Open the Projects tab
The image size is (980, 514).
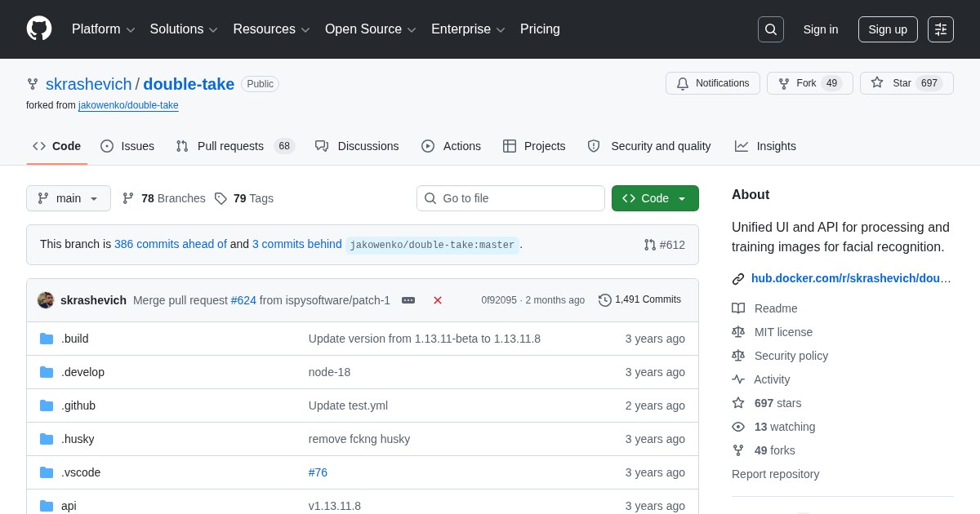click(x=534, y=146)
